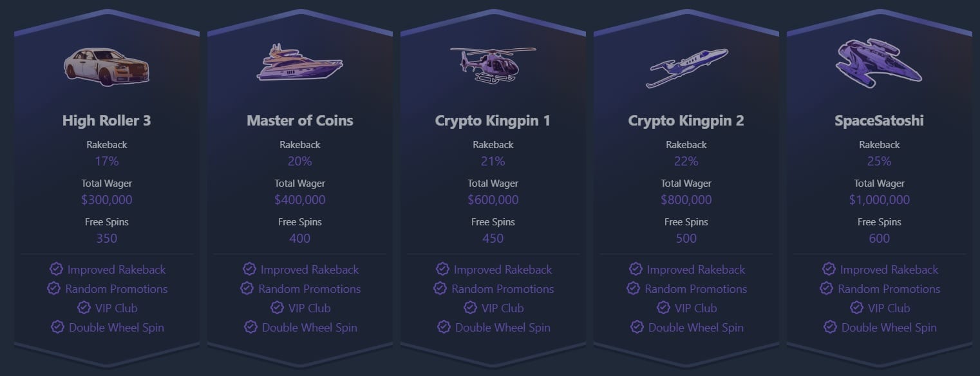This screenshot has width=980, height=376.
Task: Open the Crypto Kingpin 2 tier heading
Action: coord(686,120)
